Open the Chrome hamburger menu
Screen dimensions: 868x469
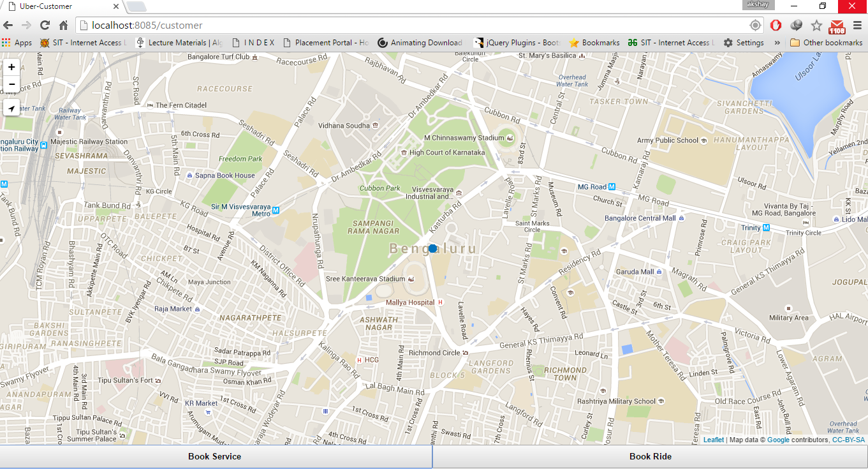point(857,26)
